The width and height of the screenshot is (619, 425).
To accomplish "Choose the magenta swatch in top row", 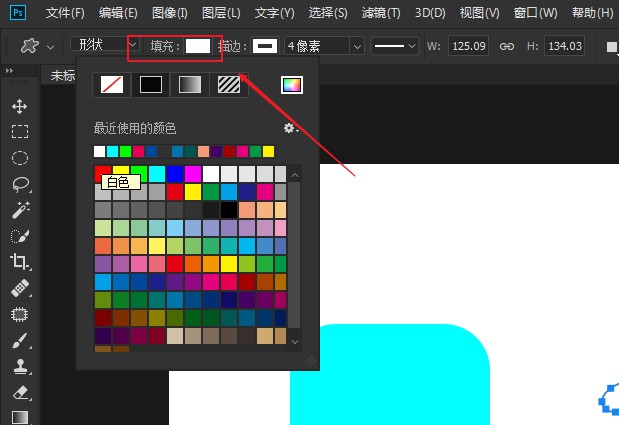I will (x=193, y=174).
